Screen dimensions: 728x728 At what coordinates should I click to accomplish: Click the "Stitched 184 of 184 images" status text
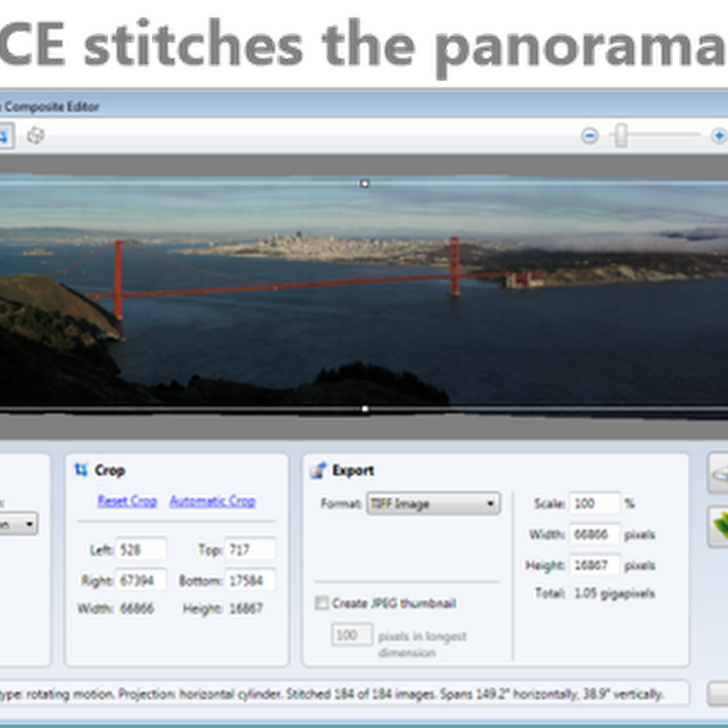(x=361, y=694)
